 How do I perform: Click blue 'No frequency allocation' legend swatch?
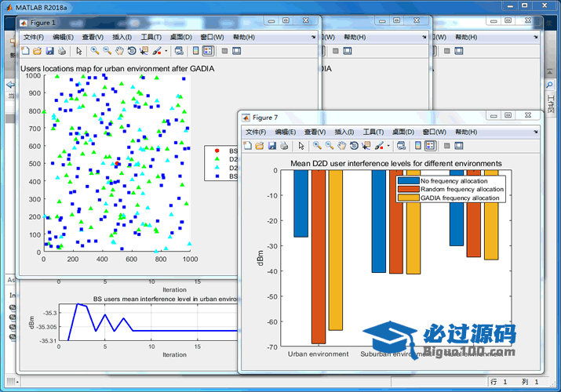[408, 181]
